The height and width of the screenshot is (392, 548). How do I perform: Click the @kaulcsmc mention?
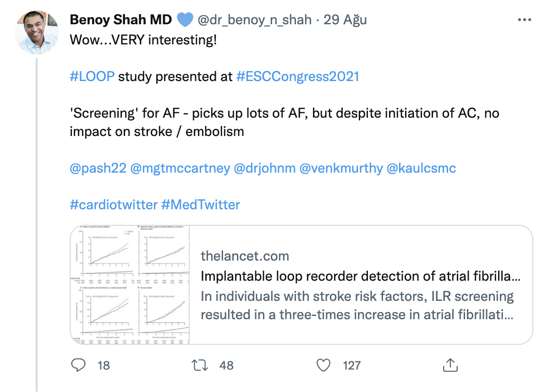pyautogui.click(x=422, y=168)
